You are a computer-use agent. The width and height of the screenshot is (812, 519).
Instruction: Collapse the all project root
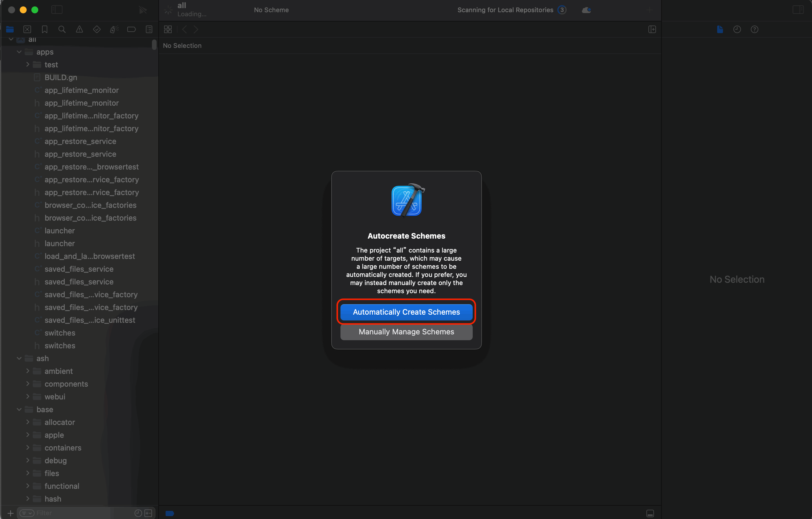click(11, 39)
